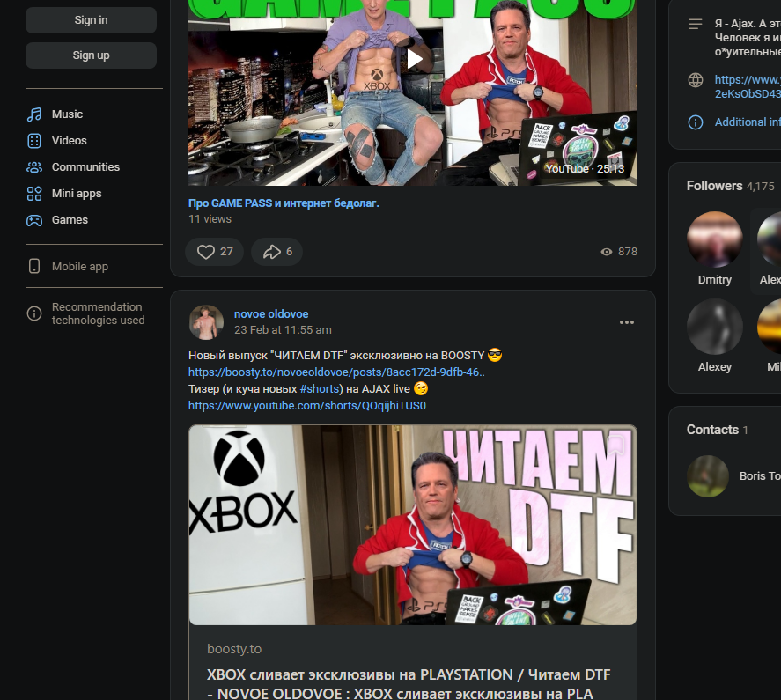This screenshot has width=781, height=700.
Task: Select the Communities menu label
Action: pyautogui.click(x=85, y=167)
